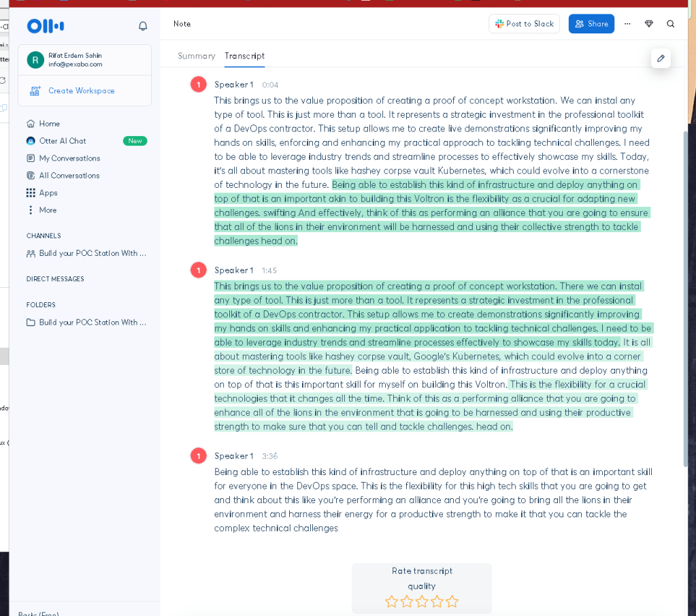Open Otter AI Chat

pos(62,141)
